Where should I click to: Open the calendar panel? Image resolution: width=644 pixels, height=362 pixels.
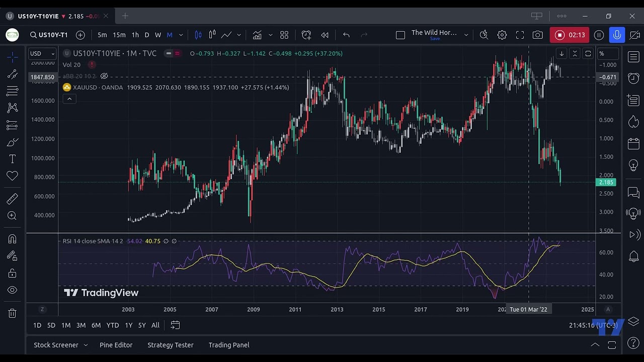click(634, 144)
